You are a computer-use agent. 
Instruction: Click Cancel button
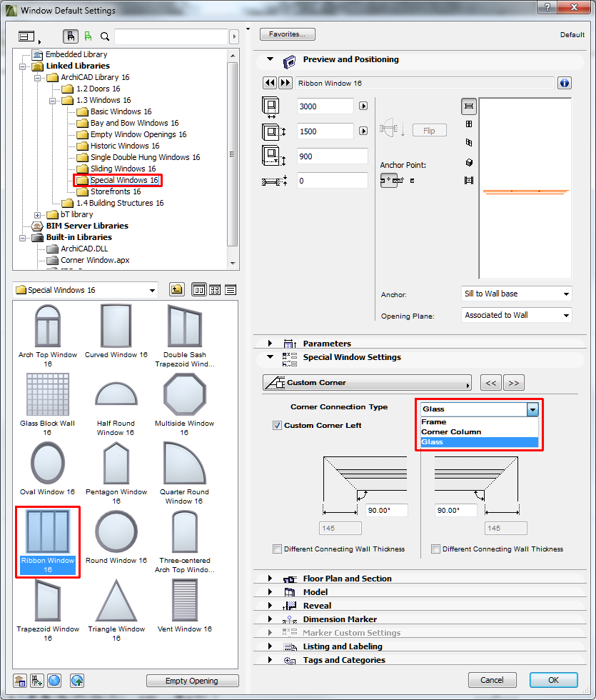point(492,680)
